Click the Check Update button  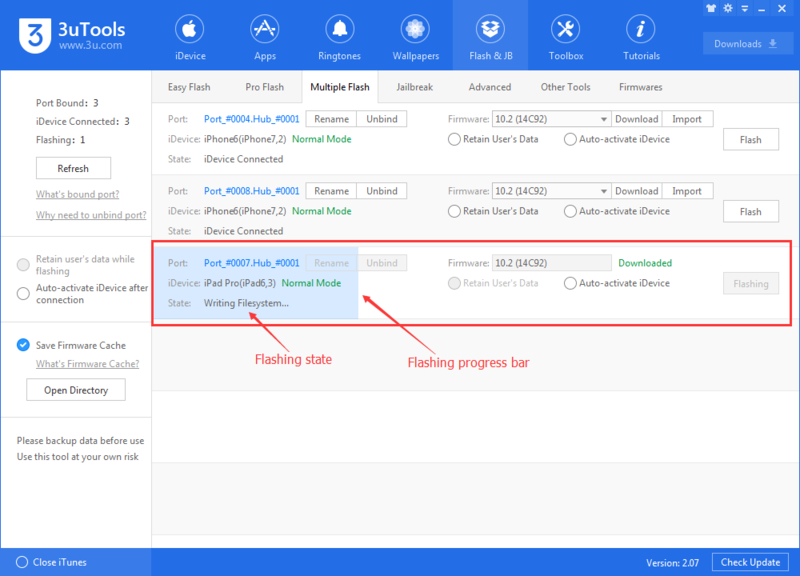coord(750,562)
